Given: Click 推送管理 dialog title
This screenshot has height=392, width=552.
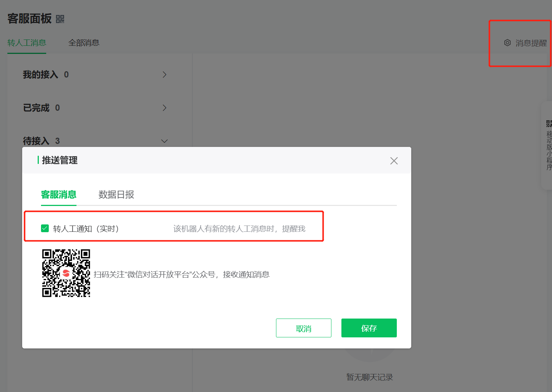Looking at the screenshot, I should click(60, 160).
